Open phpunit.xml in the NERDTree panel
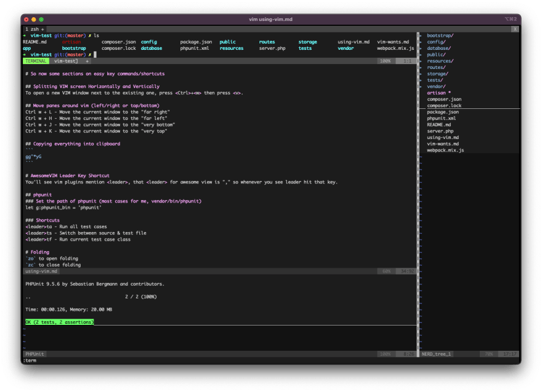This screenshot has width=542, height=392. pos(442,119)
